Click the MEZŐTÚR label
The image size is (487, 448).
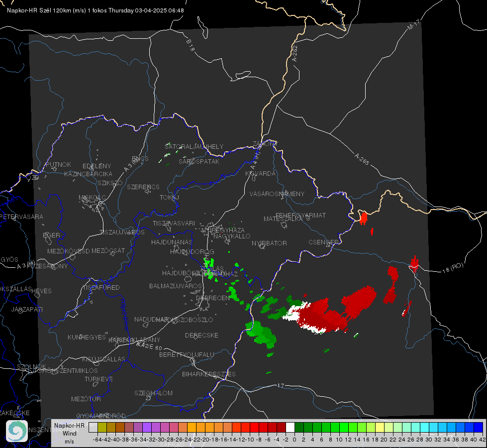[x=86, y=399]
